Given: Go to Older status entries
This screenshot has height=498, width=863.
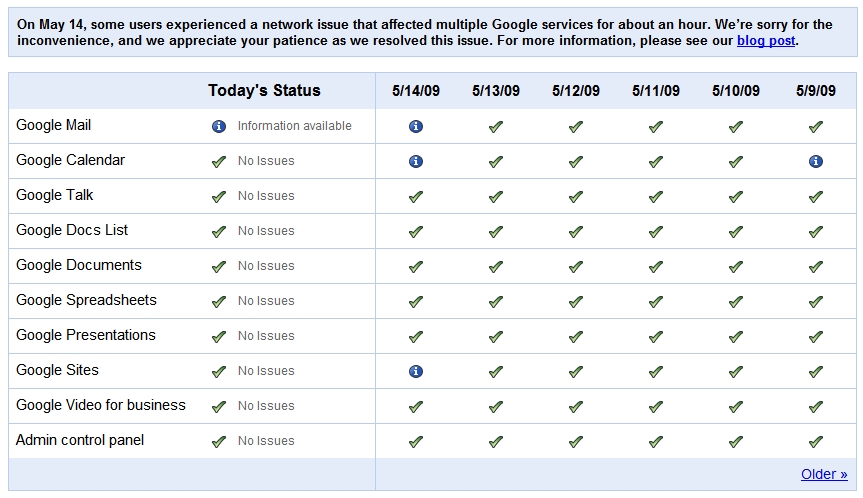Looking at the screenshot, I should point(824,475).
